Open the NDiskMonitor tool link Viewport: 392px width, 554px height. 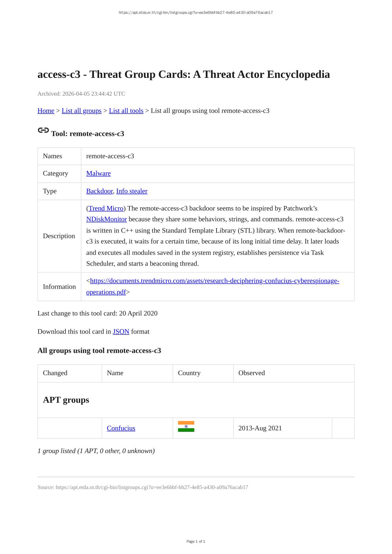click(x=106, y=219)
